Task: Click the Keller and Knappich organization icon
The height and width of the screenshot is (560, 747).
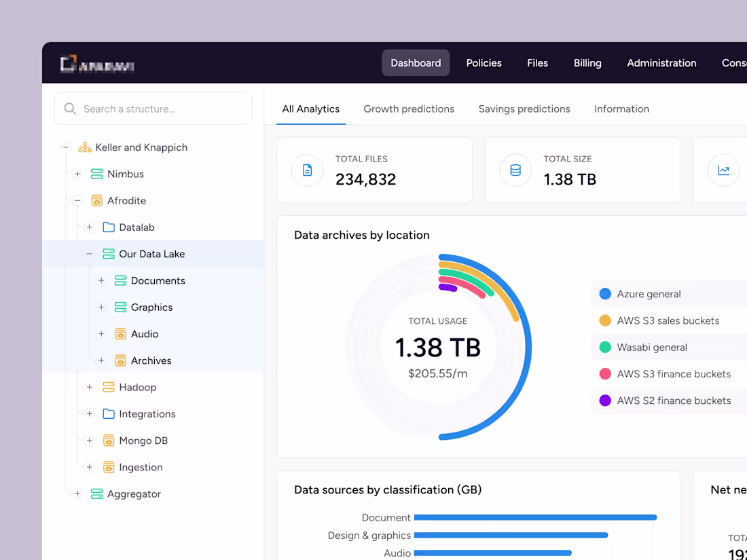Action: pos(85,147)
